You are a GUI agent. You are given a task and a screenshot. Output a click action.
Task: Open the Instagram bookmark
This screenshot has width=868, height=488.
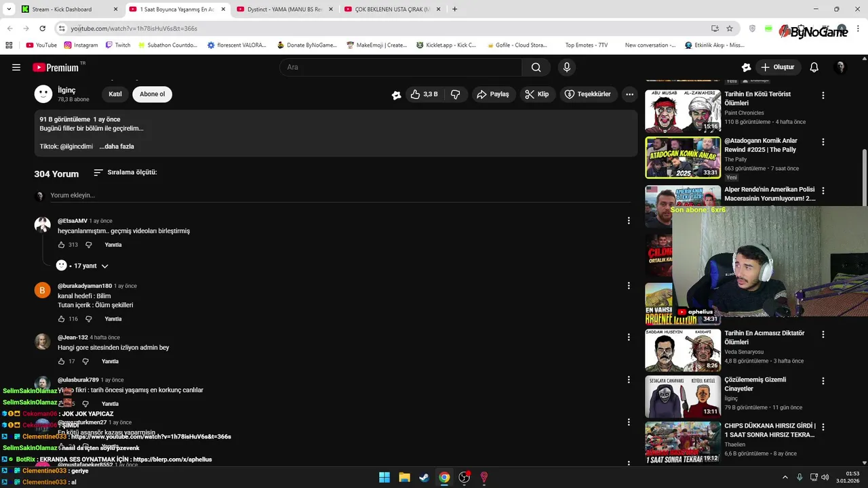click(x=81, y=45)
